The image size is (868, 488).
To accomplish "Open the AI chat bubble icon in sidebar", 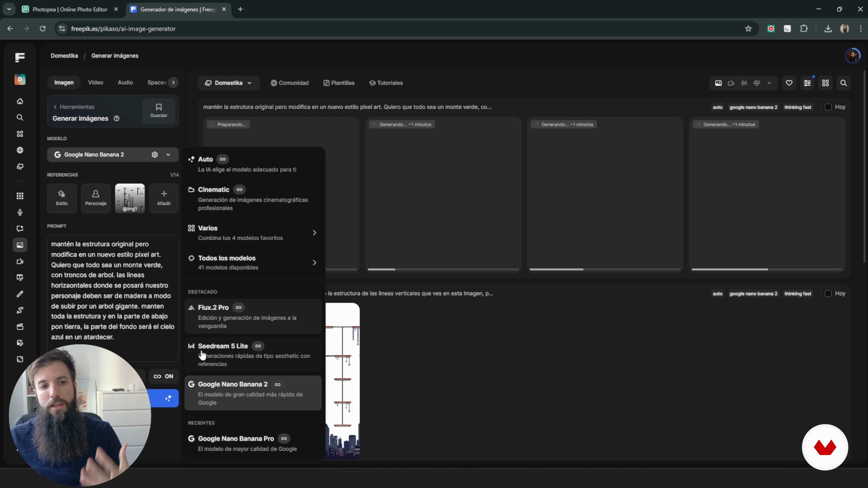I will click(x=20, y=229).
